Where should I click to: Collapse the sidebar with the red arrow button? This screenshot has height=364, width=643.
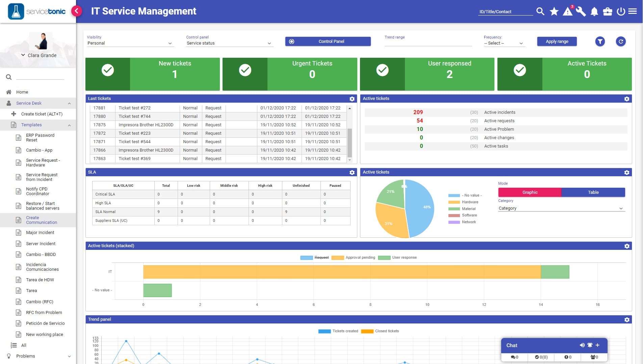click(77, 11)
